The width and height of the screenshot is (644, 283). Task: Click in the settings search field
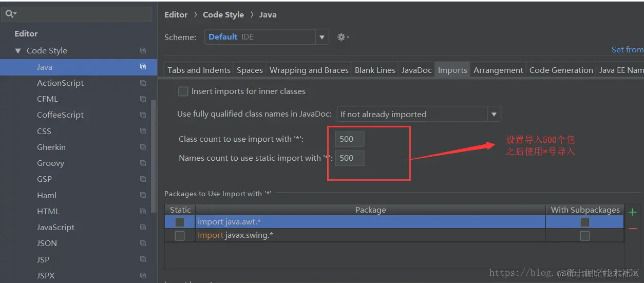pos(77,14)
